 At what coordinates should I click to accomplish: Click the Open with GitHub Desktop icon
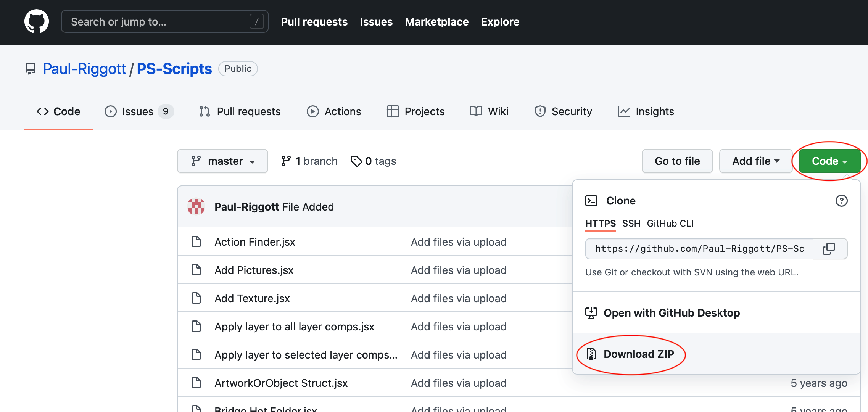tap(591, 313)
